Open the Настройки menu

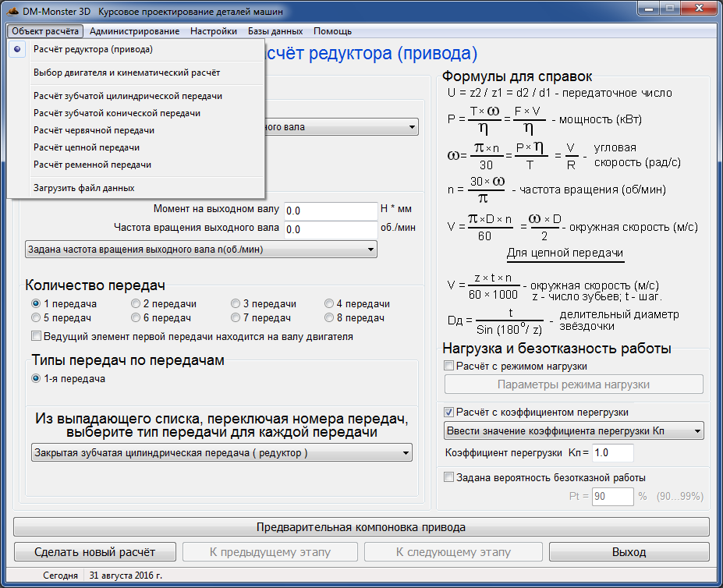pos(214,31)
